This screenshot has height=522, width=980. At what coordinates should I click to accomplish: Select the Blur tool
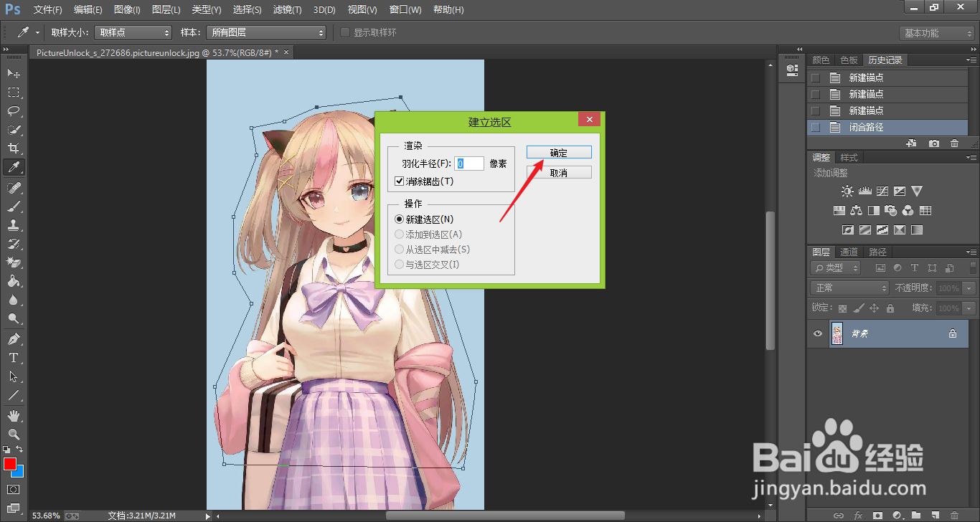tap(14, 300)
